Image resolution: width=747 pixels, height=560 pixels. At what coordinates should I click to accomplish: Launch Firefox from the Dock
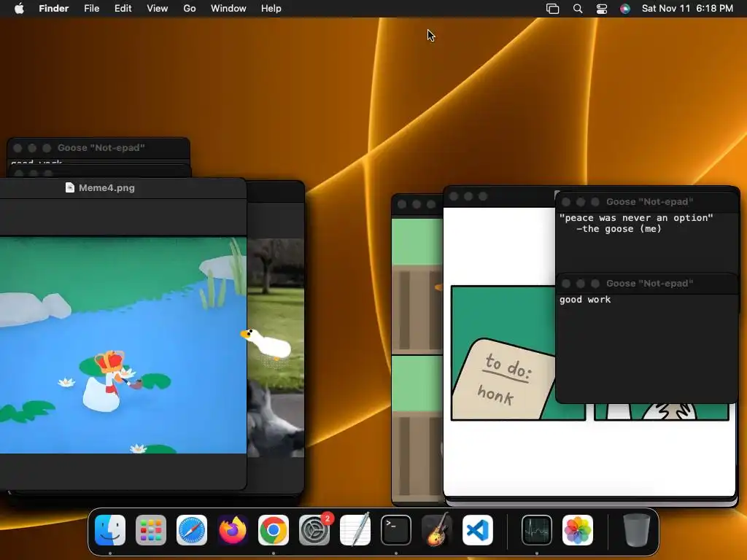(x=233, y=530)
